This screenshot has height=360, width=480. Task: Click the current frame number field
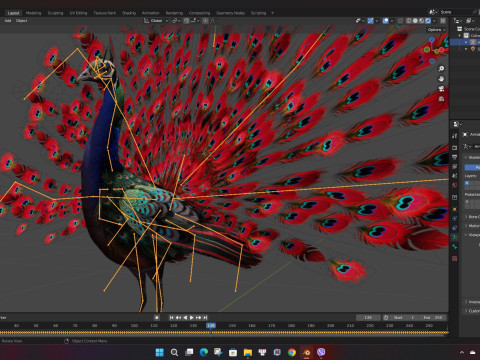[368, 318]
